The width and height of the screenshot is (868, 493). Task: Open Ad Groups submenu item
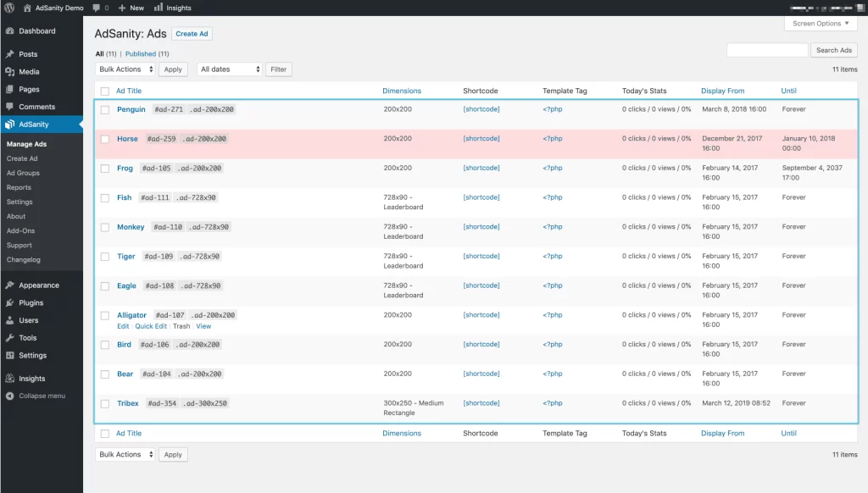click(x=23, y=173)
